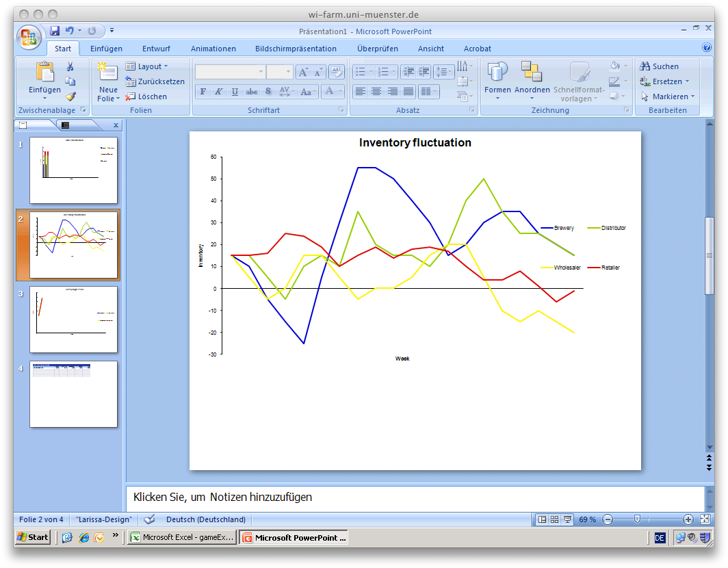Click the Save icon in quick access toolbar
This screenshot has width=728, height=568.
coord(55,31)
